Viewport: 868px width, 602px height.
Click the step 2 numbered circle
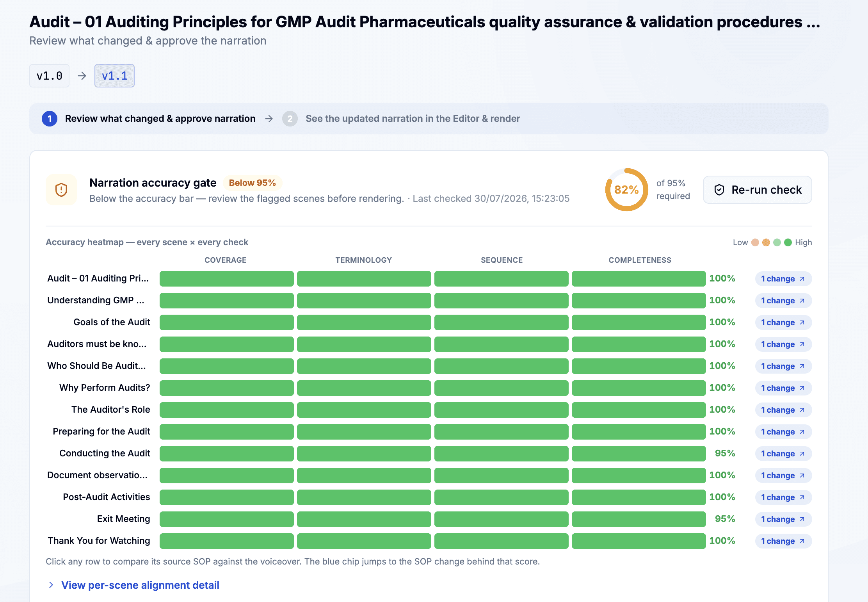point(290,119)
